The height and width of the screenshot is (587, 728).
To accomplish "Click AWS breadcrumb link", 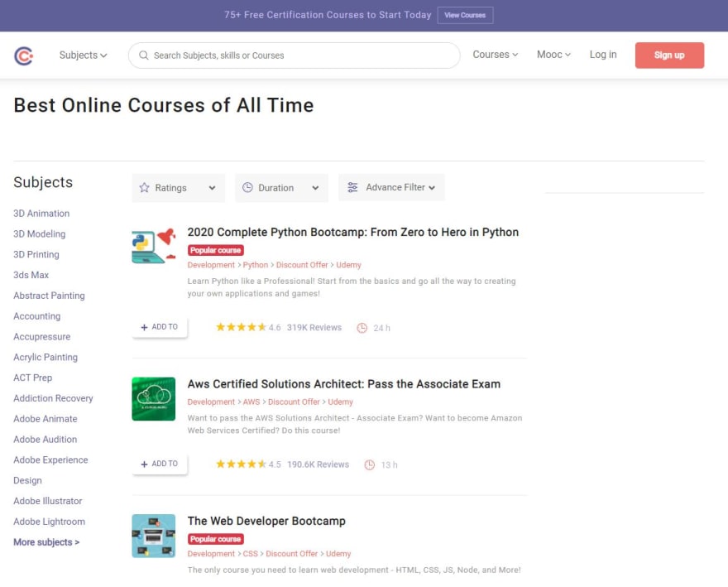I will [x=251, y=402].
